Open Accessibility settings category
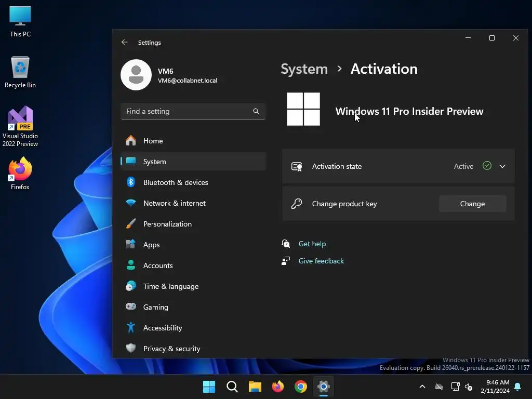532x399 pixels. coord(193,328)
